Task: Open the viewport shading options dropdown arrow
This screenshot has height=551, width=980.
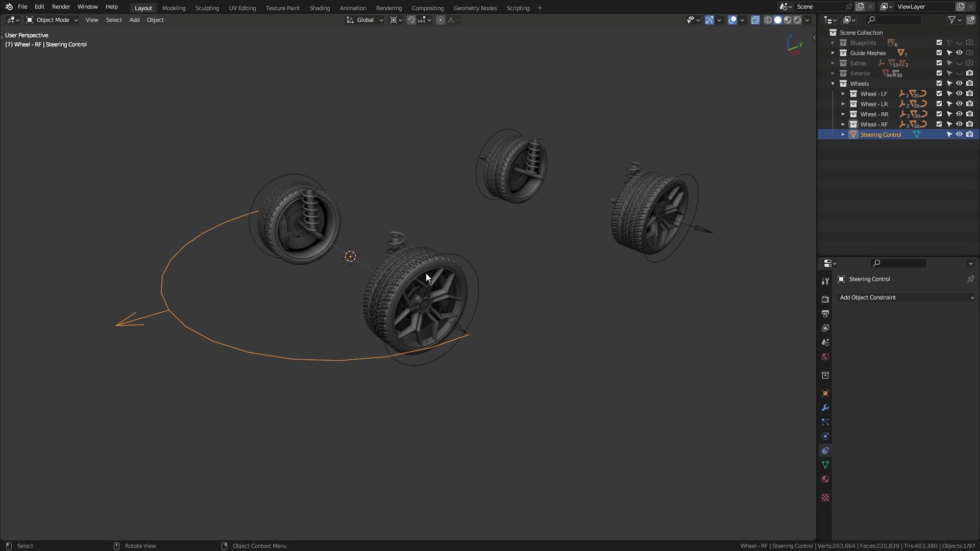Action: click(x=807, y=20)
